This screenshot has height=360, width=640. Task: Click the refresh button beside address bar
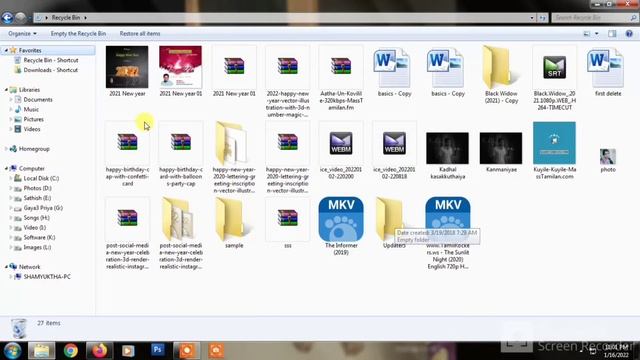(x=542, y=18)
